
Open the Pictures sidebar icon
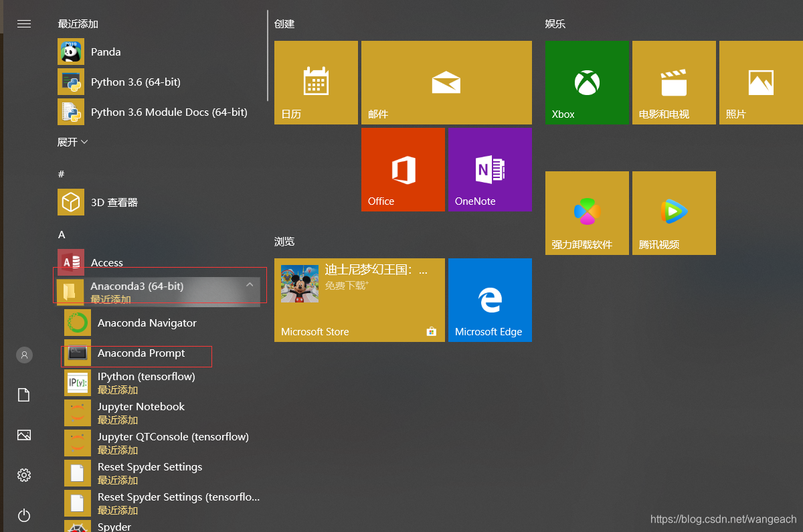24,435
